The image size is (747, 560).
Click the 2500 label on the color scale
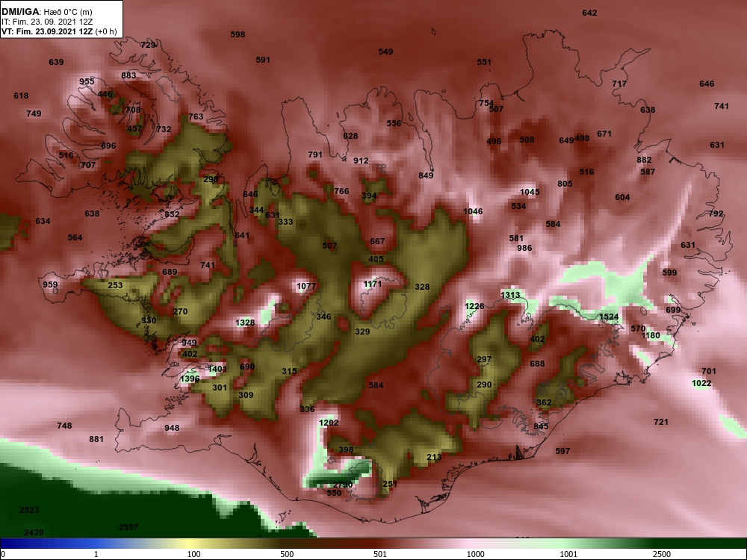662,554
